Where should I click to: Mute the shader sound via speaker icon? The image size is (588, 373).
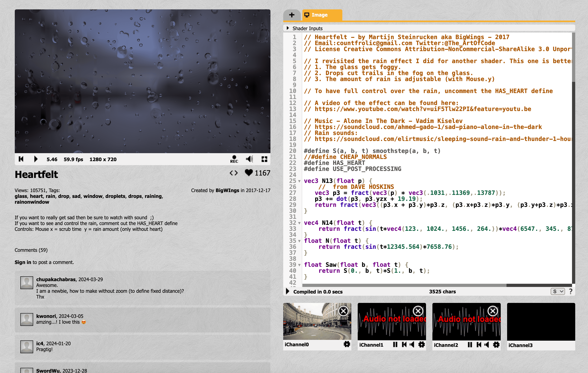(249, 159)
